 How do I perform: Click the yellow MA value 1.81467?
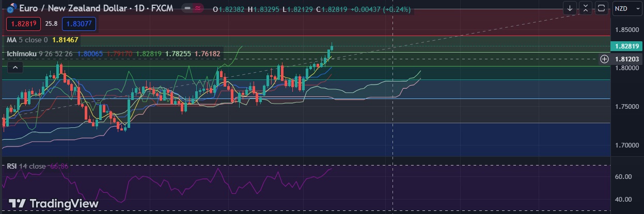(65, 40)
